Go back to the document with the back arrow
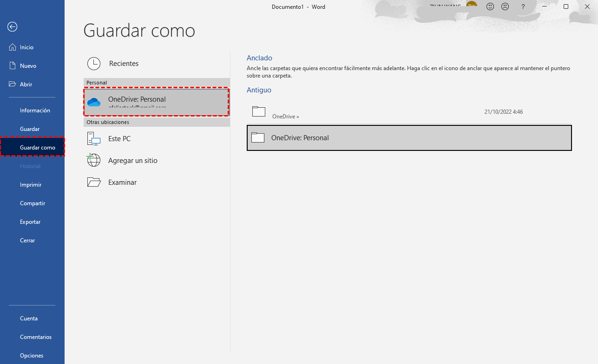Viewport: 598px width, 364px height. (x=13, y=27)
